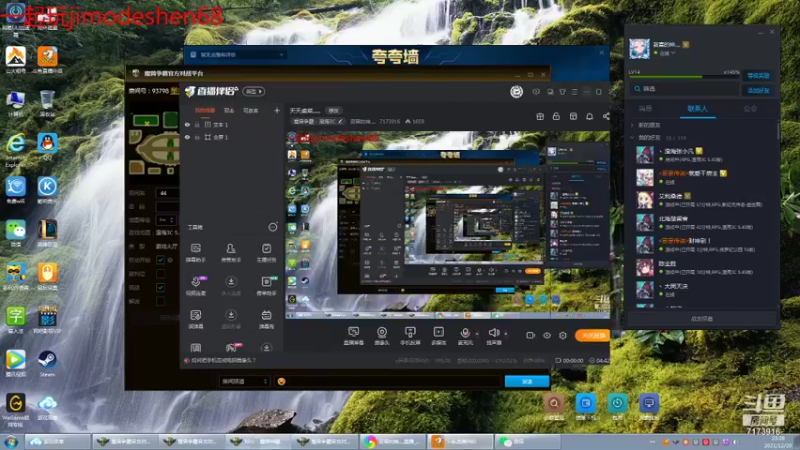The height and width of the screenshot is (450, 800).
Task: Select the first red-highlighted scene tab
Action: (x=205, y=110)
